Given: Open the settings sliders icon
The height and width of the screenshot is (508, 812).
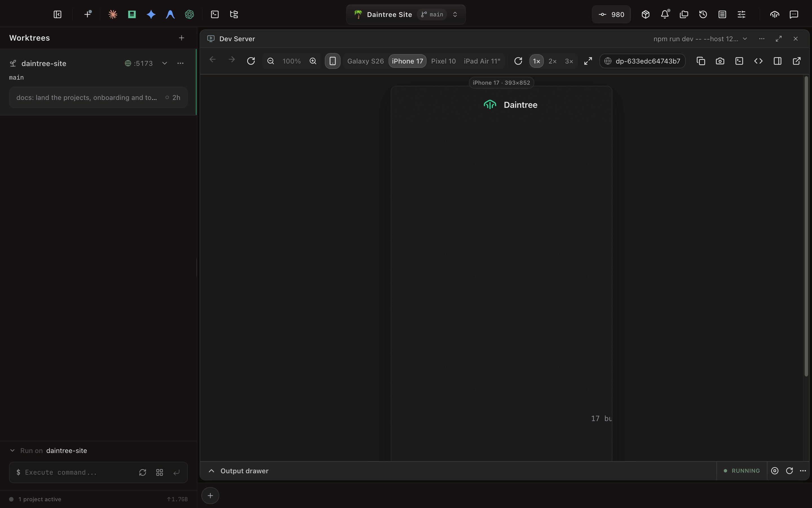Looking at the screenshot, I should tap(741, 14).
